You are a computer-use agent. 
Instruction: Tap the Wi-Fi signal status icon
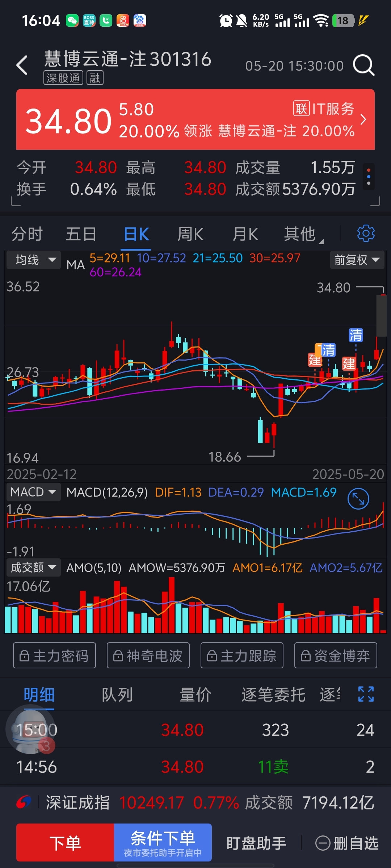pyautogui.click(x=321, y=21)
